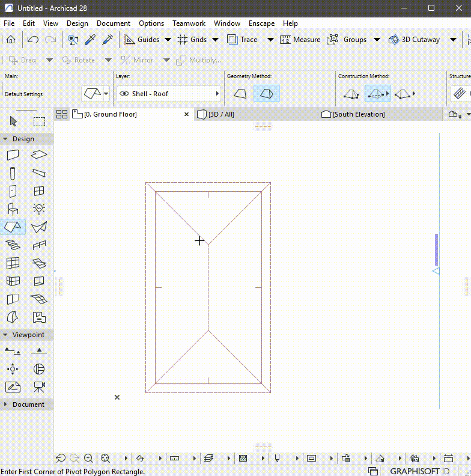
Task: Click the Pick Up Parameters eyedropper
Action: tap(90, 40)
